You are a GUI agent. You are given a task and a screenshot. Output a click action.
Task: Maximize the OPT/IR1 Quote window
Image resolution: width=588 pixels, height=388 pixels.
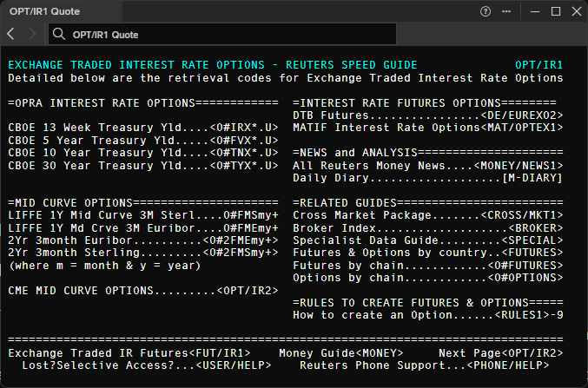(556, 11)
